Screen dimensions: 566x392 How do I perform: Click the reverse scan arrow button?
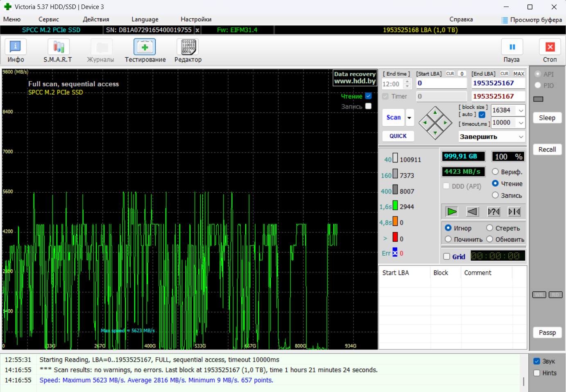473,212
